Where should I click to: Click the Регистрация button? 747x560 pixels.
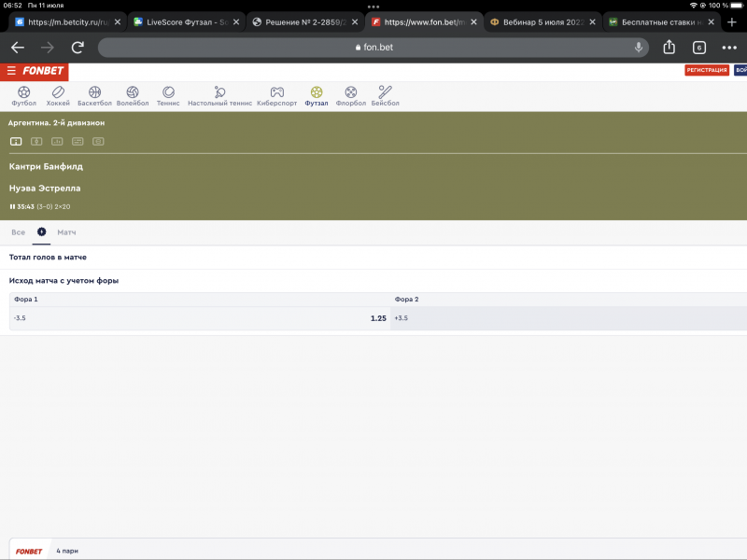(707, 70)
